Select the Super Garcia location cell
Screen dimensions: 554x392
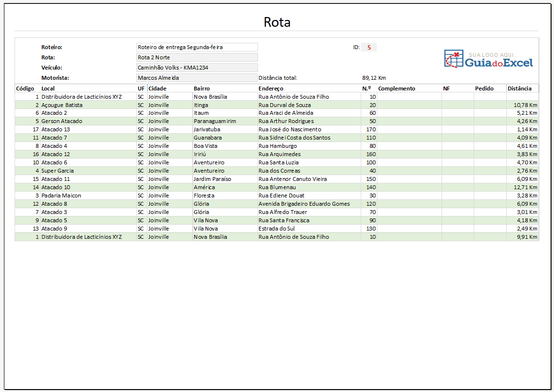click(58, 171)
